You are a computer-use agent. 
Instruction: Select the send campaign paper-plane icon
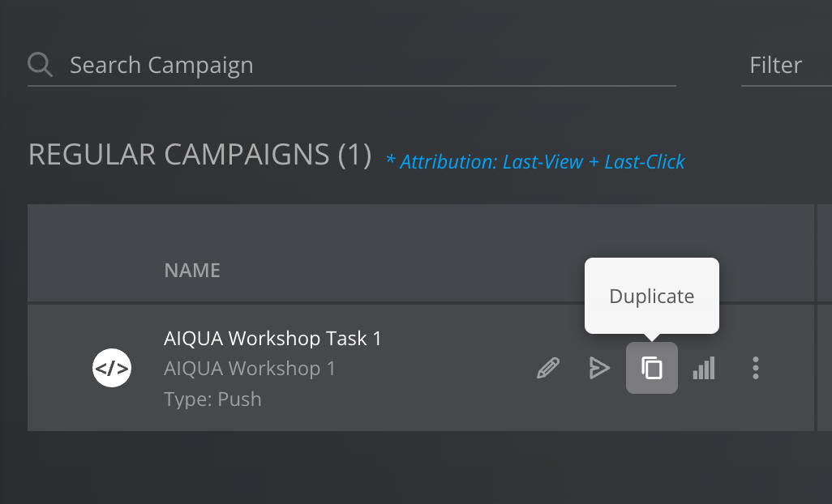tap(599, 368)
